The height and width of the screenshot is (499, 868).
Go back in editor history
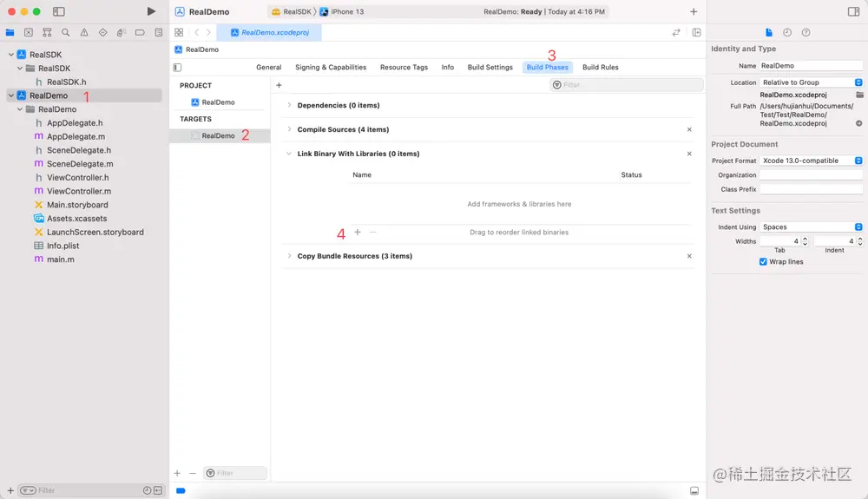click(196, 33)
